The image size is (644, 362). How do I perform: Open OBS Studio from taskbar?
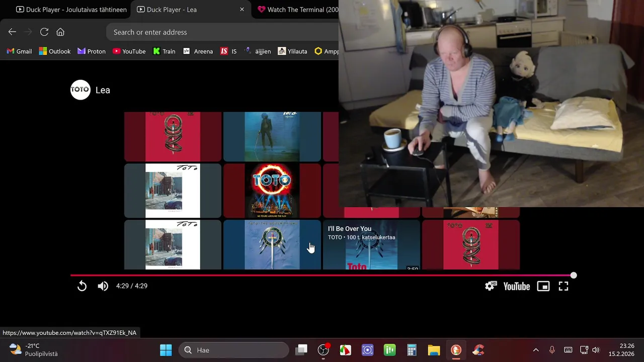[x=324, y=350]
